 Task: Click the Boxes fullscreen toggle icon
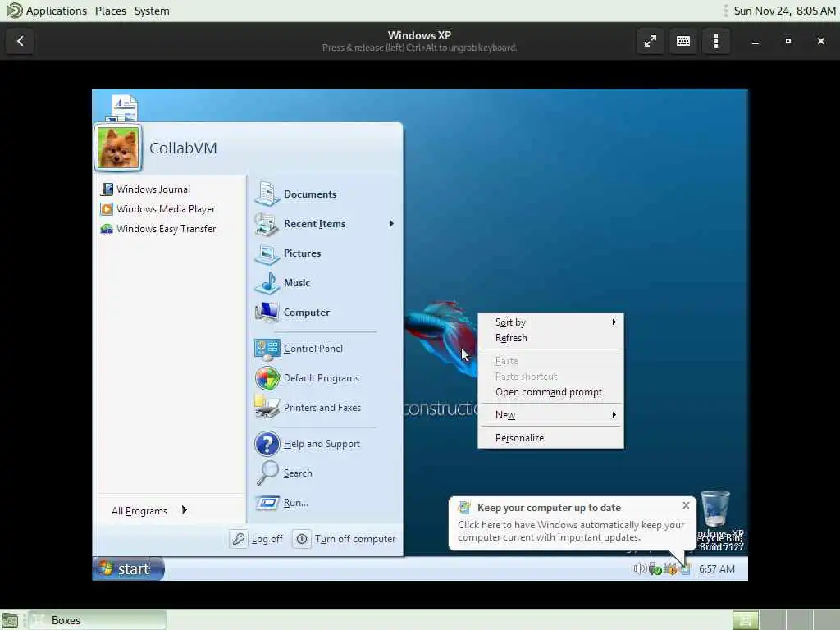(651, 41)
